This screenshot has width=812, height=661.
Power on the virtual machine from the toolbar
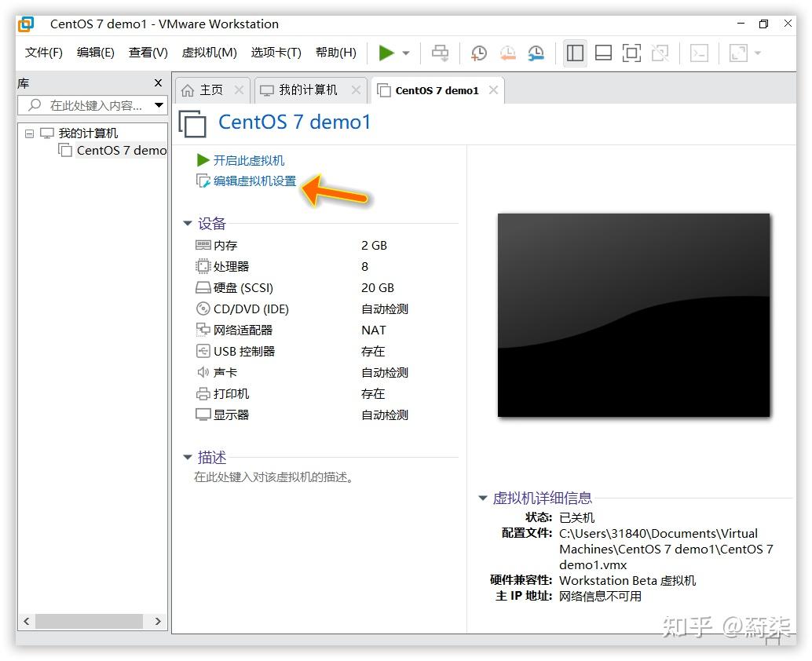click(x=386, y=53)
